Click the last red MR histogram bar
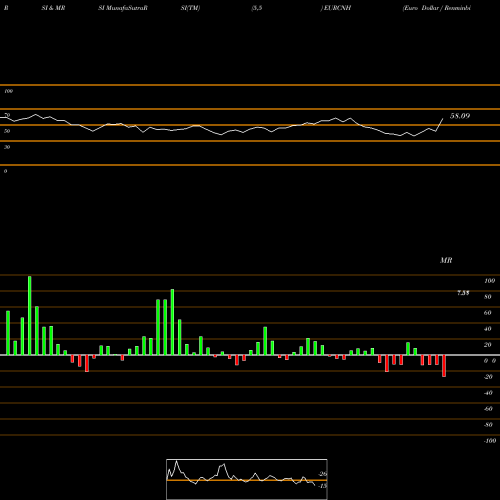Screen dimensions: 500x500 point(444,366)
